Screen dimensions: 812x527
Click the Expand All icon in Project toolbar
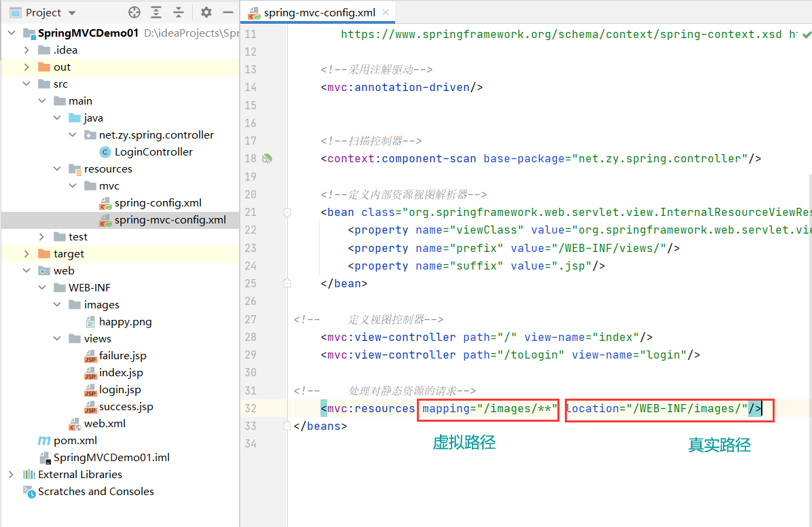[x=156, y=12]
